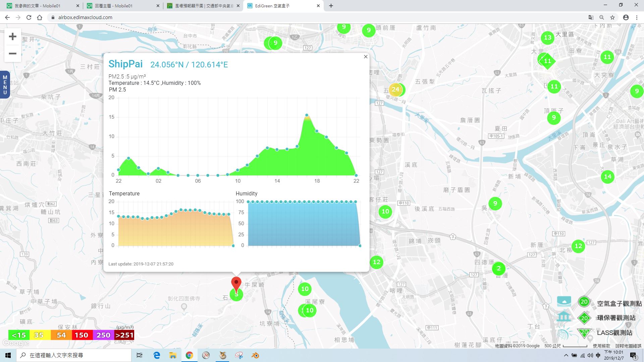Switch the 中 input method indicator

pos(598,355)
